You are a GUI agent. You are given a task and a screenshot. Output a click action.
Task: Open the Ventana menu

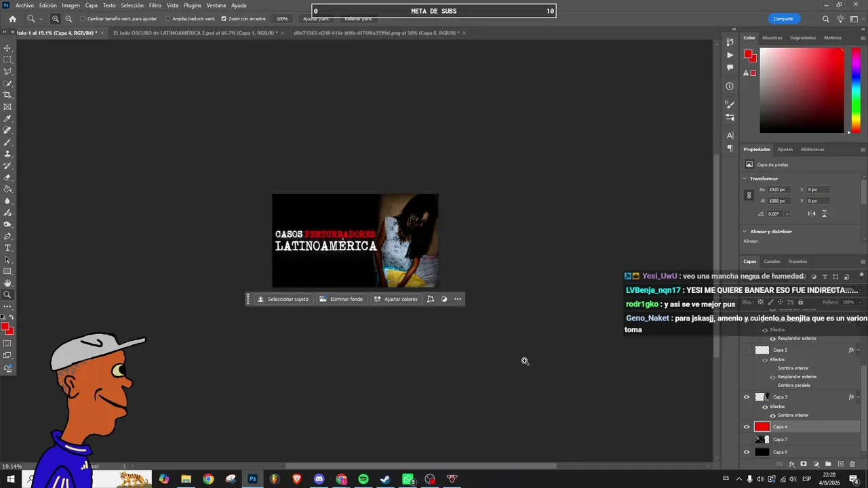coord(216,5)
